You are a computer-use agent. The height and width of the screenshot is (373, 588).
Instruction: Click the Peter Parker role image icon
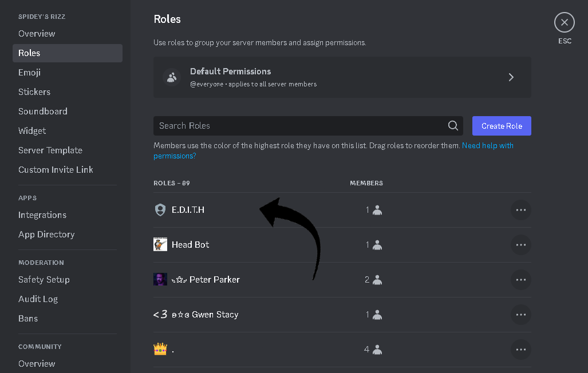(x=160, y=280)
